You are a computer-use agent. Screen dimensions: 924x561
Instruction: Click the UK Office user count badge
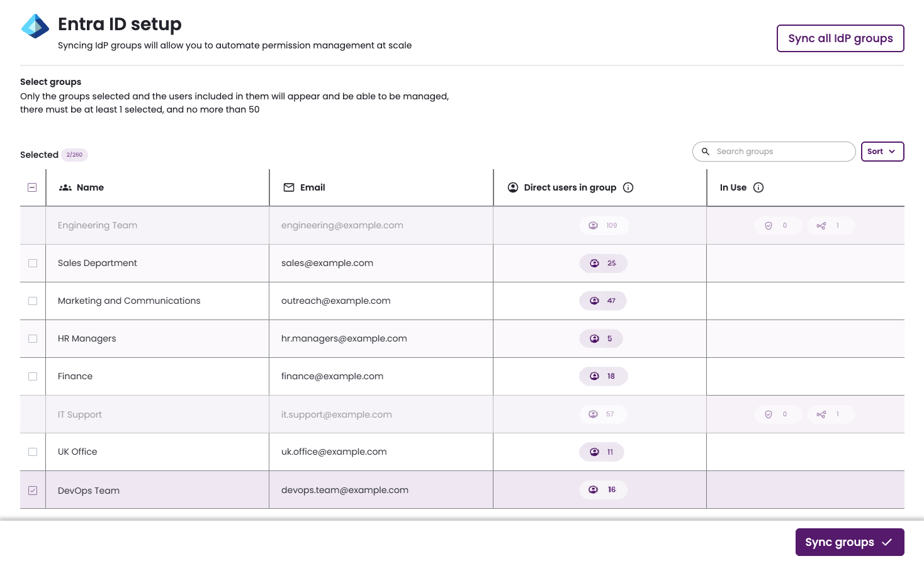(602, 452)
